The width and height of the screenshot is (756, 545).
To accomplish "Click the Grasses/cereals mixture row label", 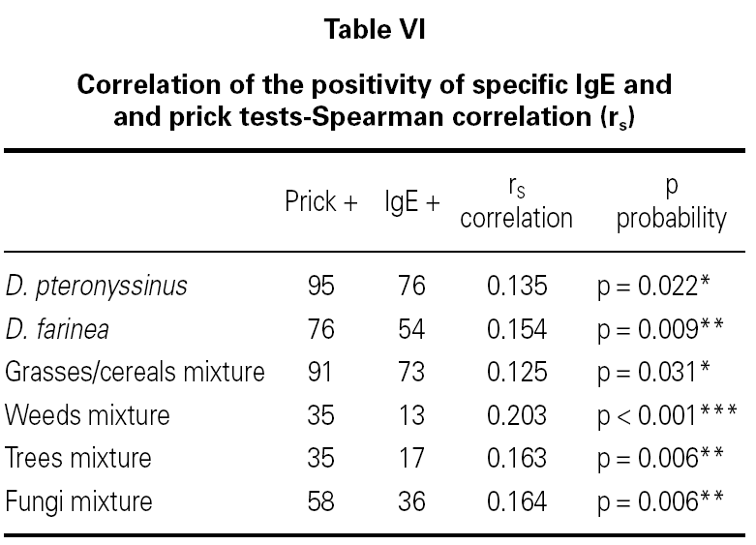I will 135,373.
